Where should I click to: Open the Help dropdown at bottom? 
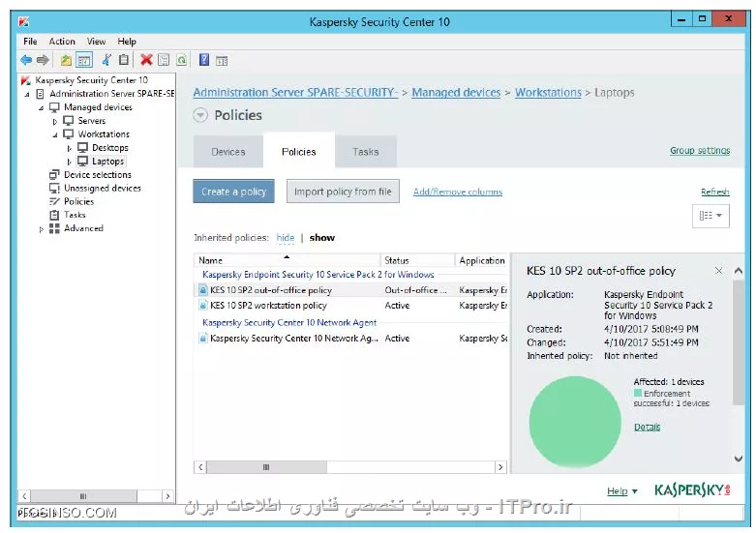tap(622, 491)
